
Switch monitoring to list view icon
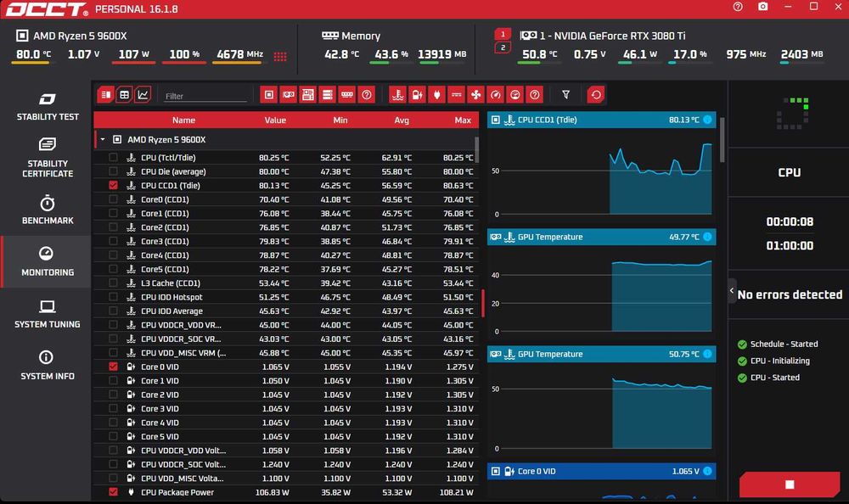coord(106,95)
